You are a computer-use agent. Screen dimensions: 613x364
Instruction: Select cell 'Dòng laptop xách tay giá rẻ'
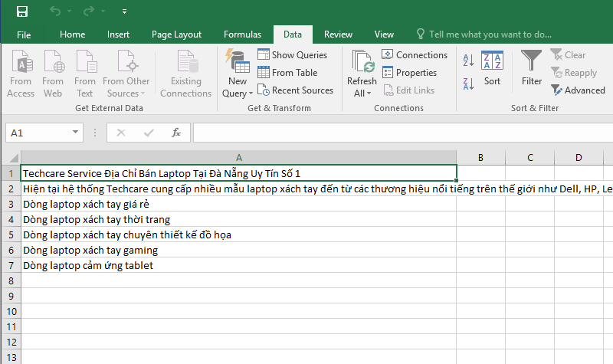(239, 204)
